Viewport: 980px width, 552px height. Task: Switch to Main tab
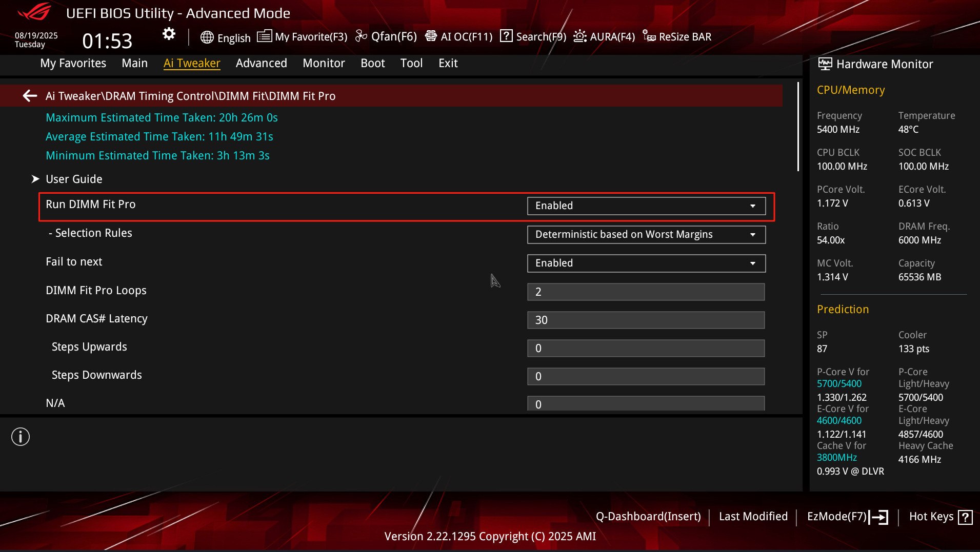[135, 63]
